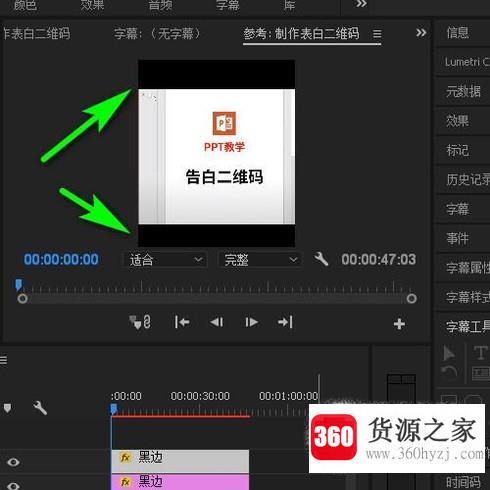Click the blue current timecode 00:00:00:00

click(61, 259)
